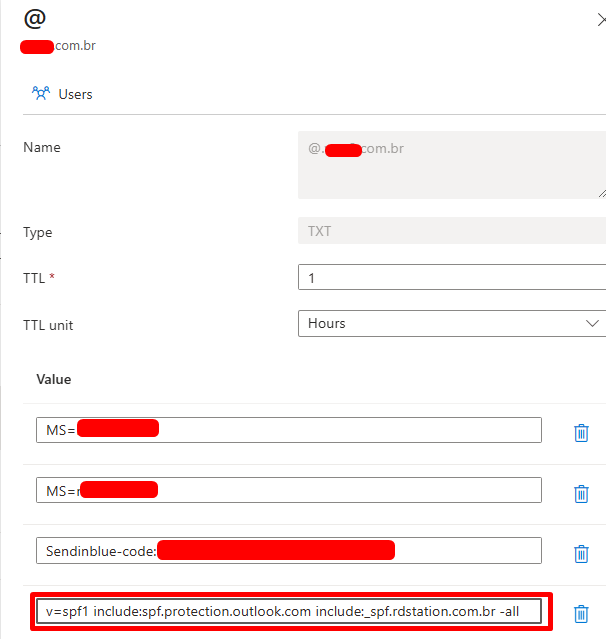Click the Name field label
This screenshot has height=639, width=606.
[x=42, y=148]
